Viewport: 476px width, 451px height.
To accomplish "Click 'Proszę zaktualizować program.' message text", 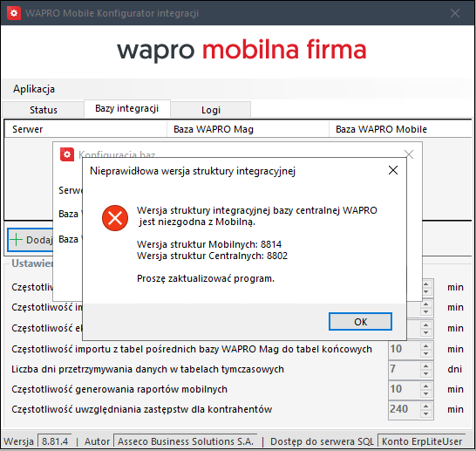I will (x=206, y=278).
